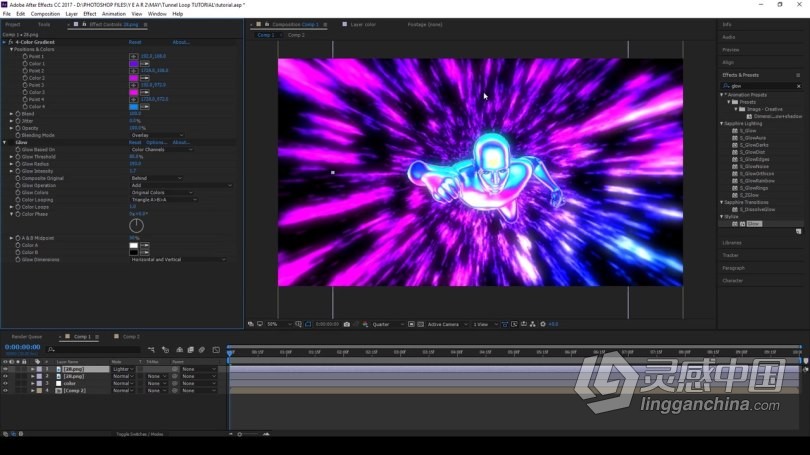Pick Color 4 with its eyedropper
810x455 pixels.
tap(145, 106)
